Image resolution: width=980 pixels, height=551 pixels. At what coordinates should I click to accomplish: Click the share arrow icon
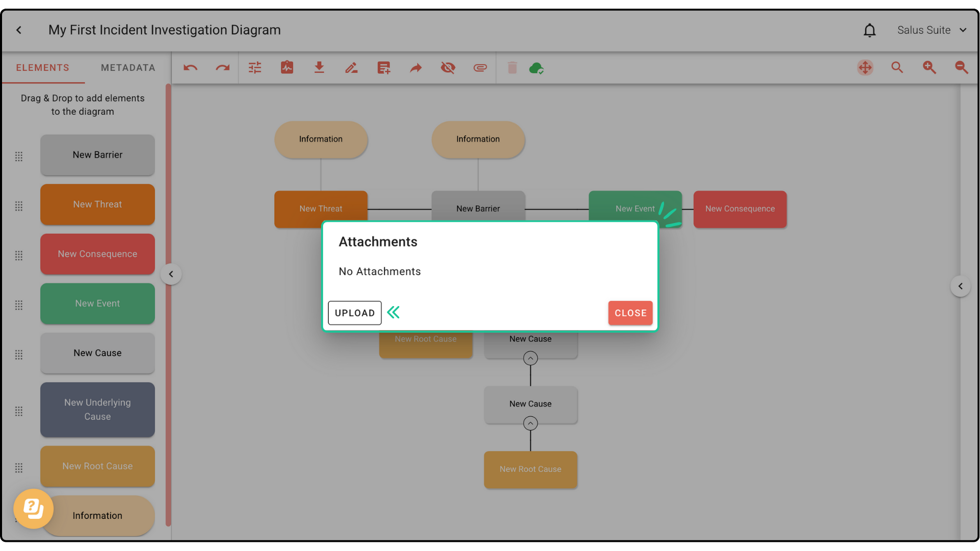416,68
